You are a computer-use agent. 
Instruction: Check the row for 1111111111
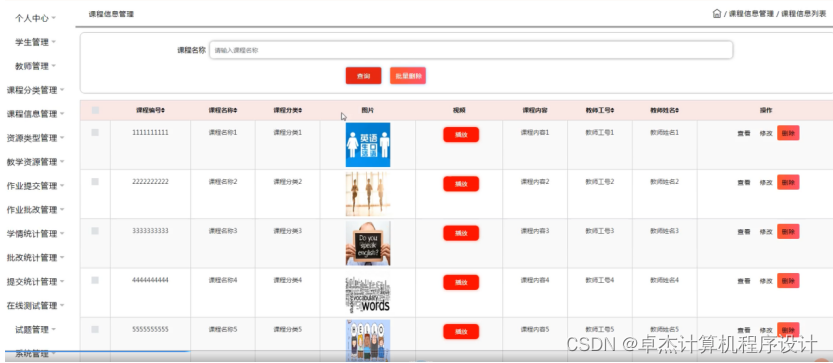click(95, 132)
